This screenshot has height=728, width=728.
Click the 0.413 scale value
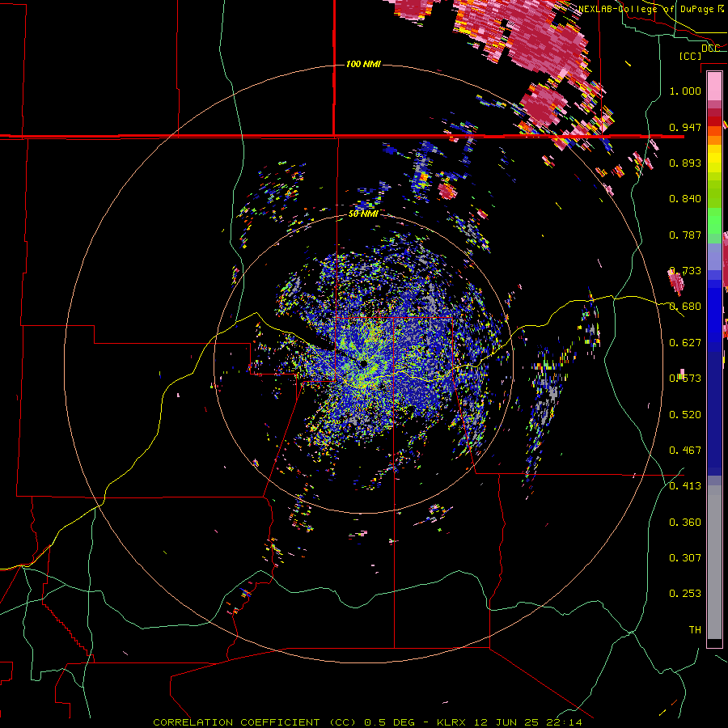[x=685, y=486]
